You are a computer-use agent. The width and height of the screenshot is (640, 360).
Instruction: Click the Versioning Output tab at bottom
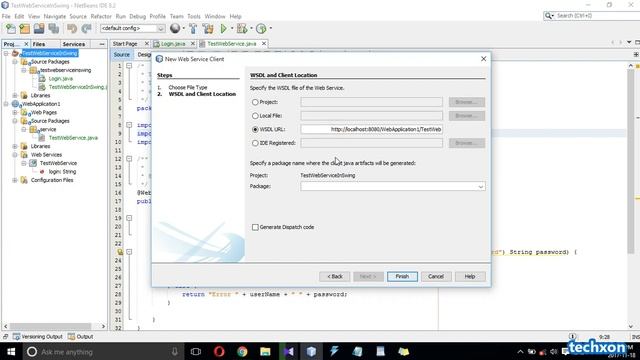click(x=38, y=337)
